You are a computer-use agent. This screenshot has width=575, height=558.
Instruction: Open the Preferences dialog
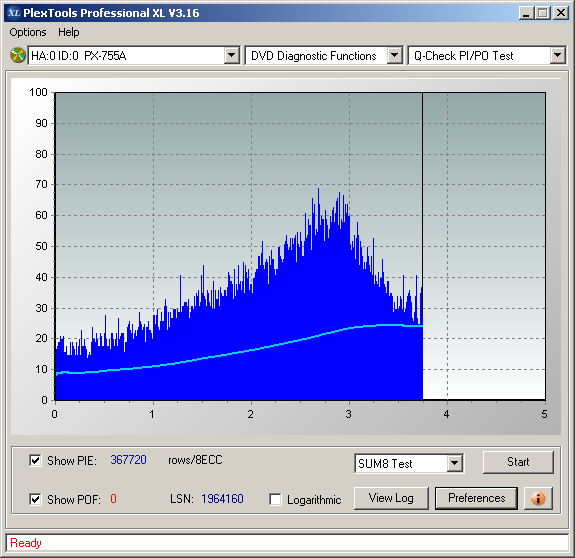[x=476, y=498]
